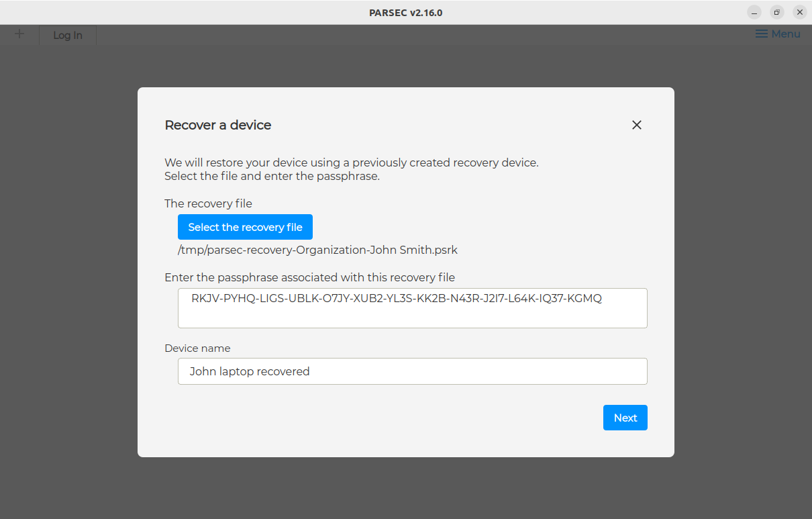The image size is (812, 519).
Task: Click the Recover a device heading
Action: pos(218,125)
